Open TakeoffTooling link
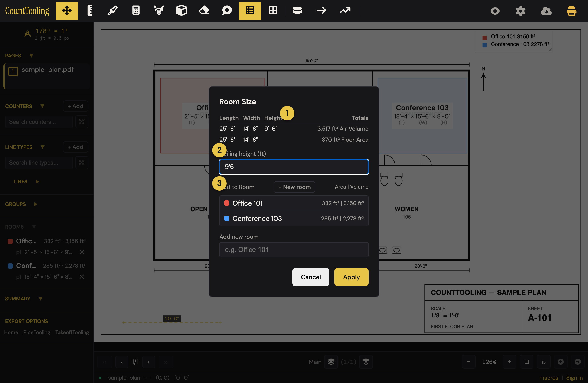The height and width of the screenshot is (383, 588). coord(72,332)
